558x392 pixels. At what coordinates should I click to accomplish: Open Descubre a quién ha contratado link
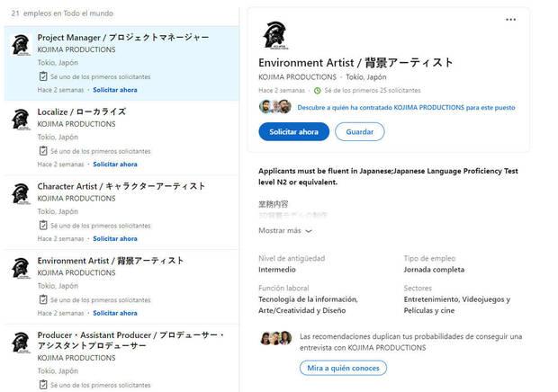406,107
